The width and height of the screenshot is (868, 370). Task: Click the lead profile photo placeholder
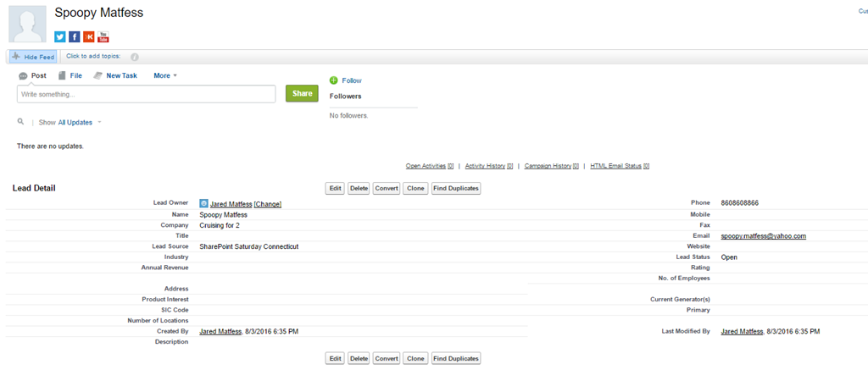click(27, 22)
